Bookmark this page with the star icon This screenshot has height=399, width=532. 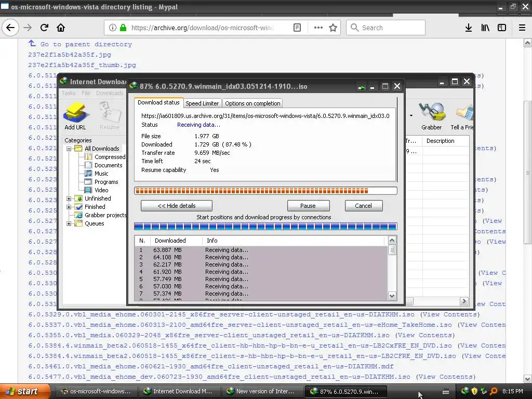tap(333, 28)
